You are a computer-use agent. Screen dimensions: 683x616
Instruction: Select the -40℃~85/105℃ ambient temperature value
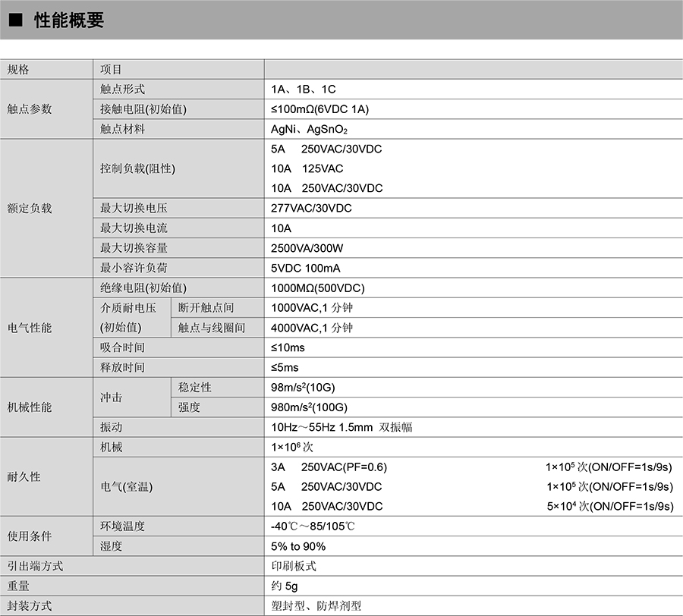point(313,526)
